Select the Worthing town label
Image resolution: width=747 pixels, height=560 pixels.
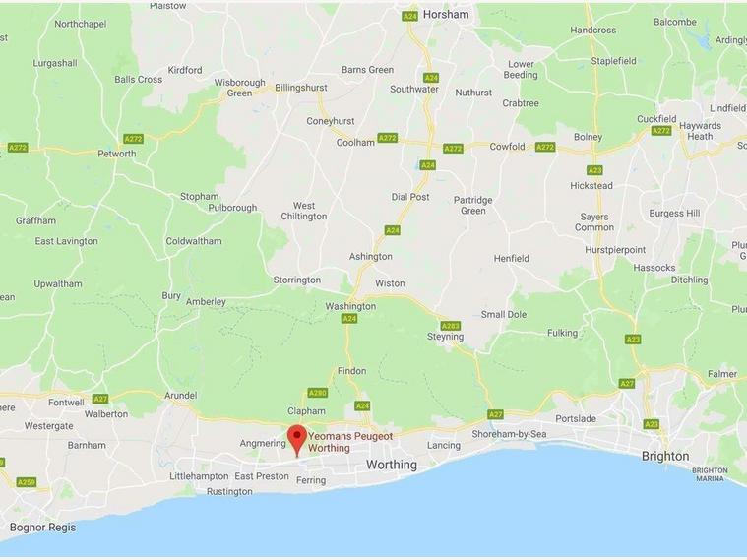[x=392, y=465]
